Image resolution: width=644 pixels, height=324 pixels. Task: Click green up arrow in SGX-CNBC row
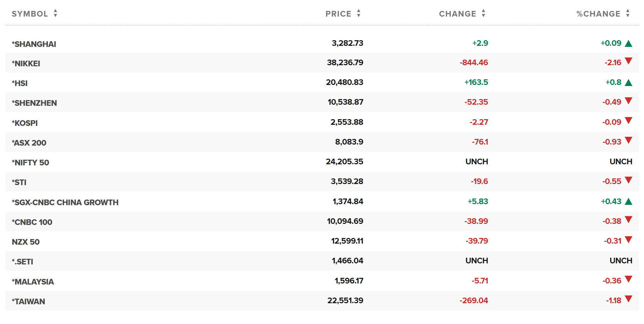(x=629, y=202)
